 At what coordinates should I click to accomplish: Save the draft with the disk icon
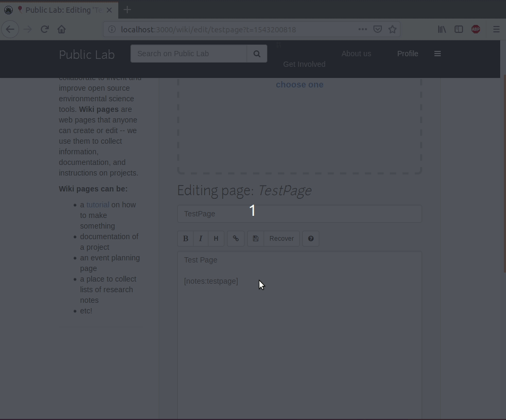coord(256,238)
